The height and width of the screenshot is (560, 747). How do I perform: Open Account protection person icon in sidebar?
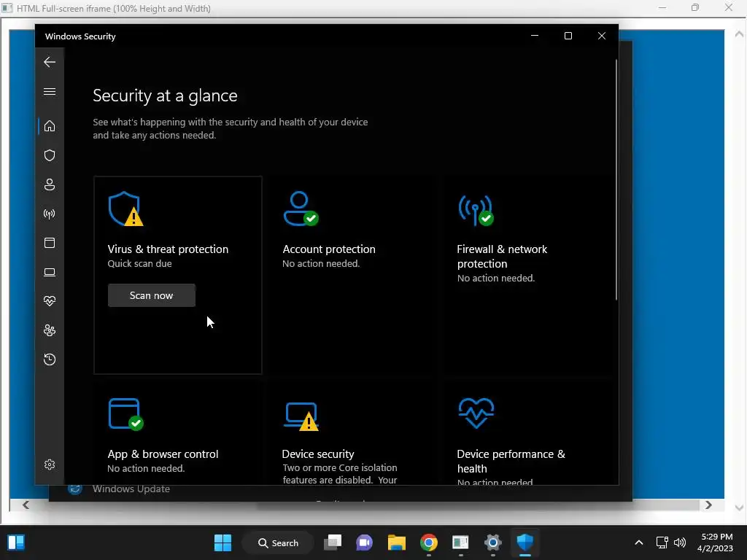click(50, 184)
